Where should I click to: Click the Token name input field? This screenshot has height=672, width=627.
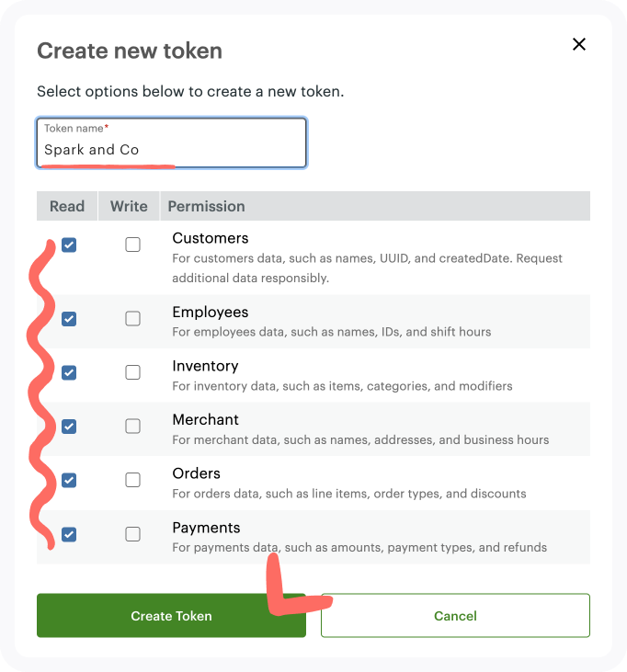(x=171, y=142)
